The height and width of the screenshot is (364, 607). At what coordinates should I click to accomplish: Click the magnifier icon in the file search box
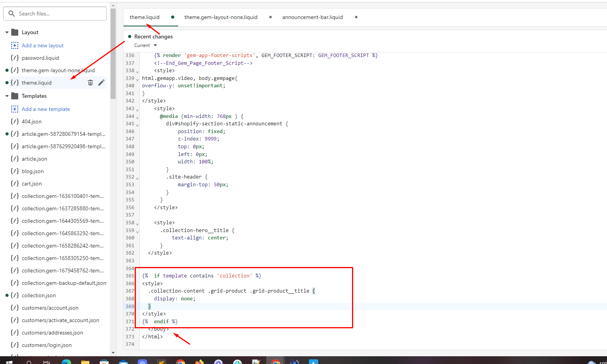(12, 14)
